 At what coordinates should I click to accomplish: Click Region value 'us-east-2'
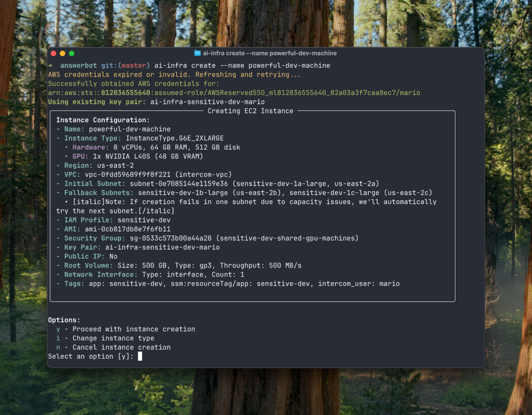(115, 166)
